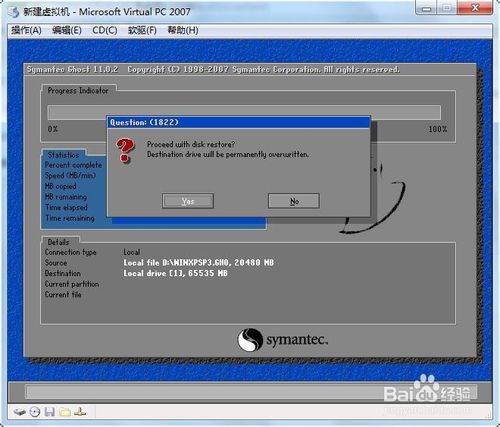Click the shared folder status bar icon
The width and height of the screenshot is (500, 427).
(x=65, y=412)
